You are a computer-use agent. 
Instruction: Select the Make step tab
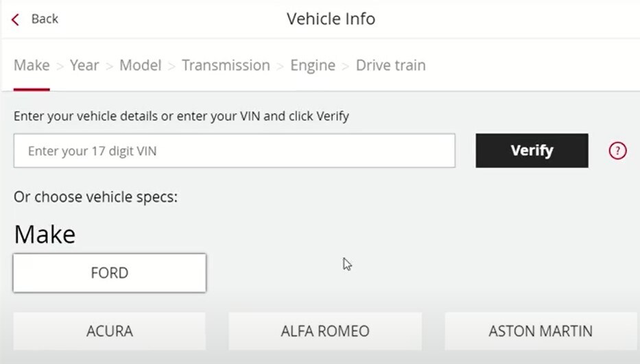32,65
